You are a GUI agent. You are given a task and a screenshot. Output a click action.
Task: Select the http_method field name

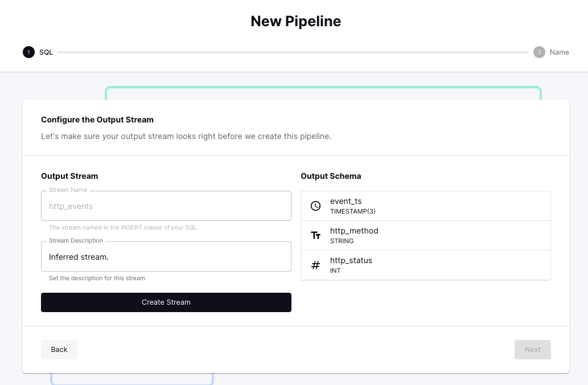(354, 231)
